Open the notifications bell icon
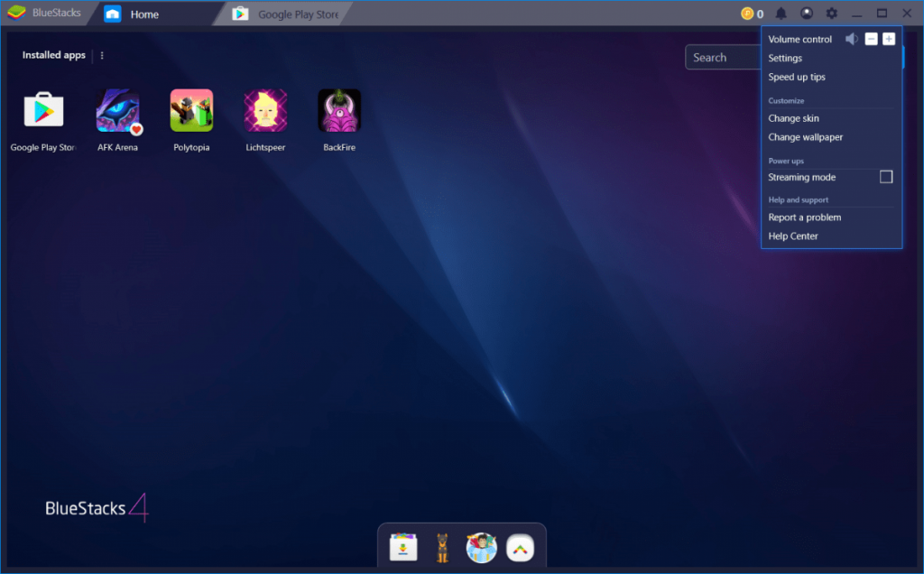Image resolution: width=924 pixels, height=574 pixels. click(781, 13)
